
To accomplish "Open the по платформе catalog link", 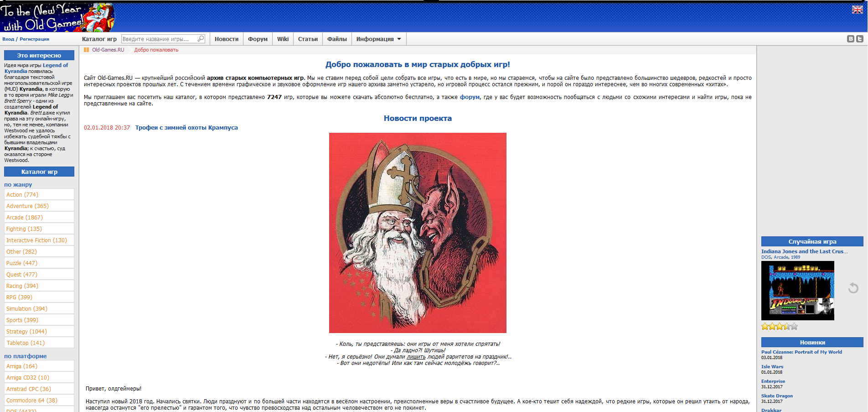I will click(26, 356).
